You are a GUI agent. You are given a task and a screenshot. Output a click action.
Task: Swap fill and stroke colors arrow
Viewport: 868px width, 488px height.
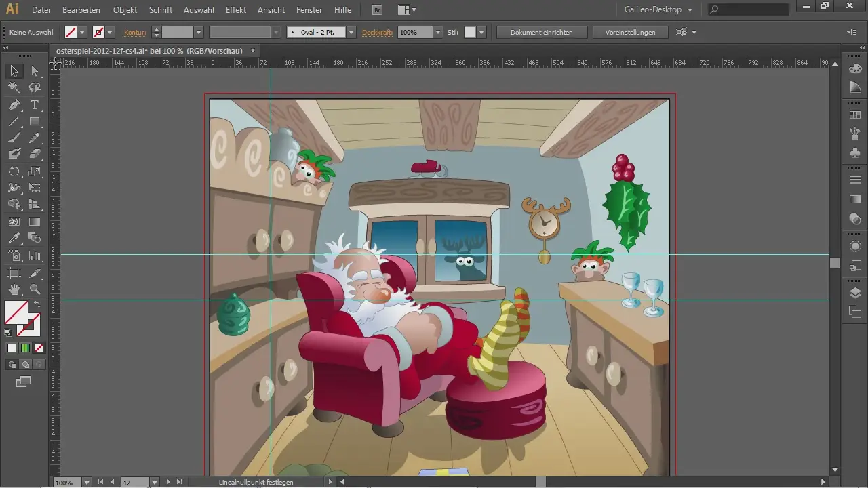[x=38, y=305]
